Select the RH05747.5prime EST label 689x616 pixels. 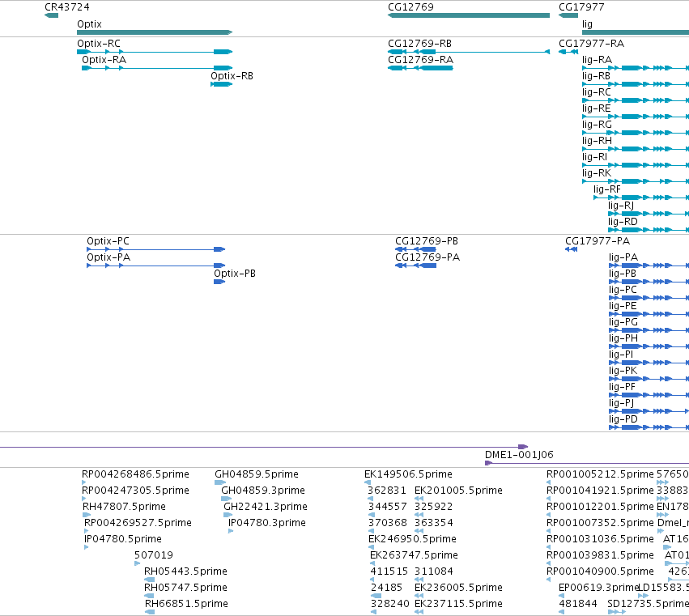click(186, 588)
